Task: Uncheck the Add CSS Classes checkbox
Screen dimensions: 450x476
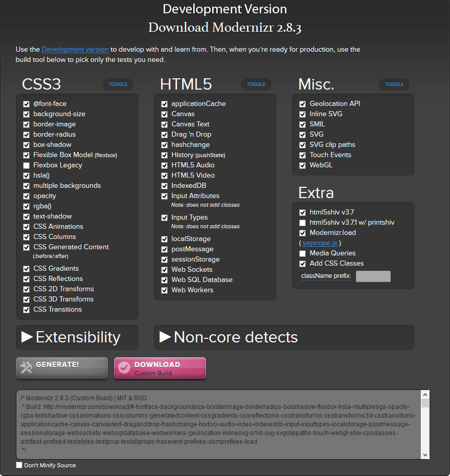Action: 302,264
